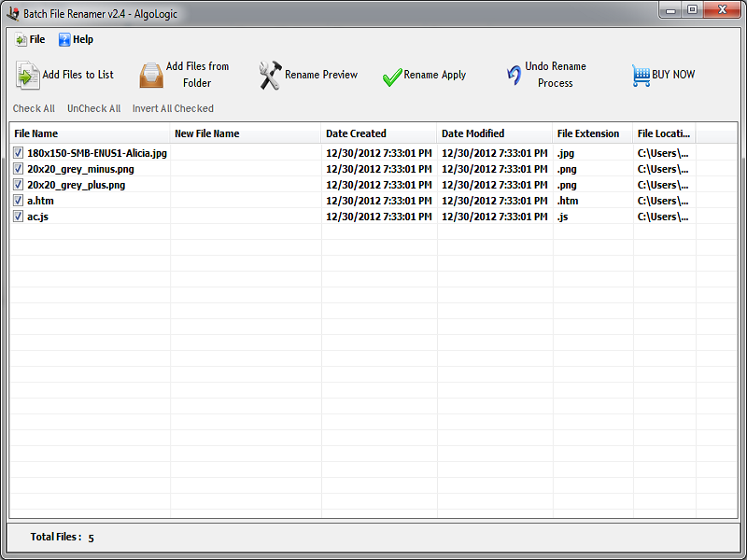
Task: Deselect the a.htm file checkbox
Action: coord(19,201)
